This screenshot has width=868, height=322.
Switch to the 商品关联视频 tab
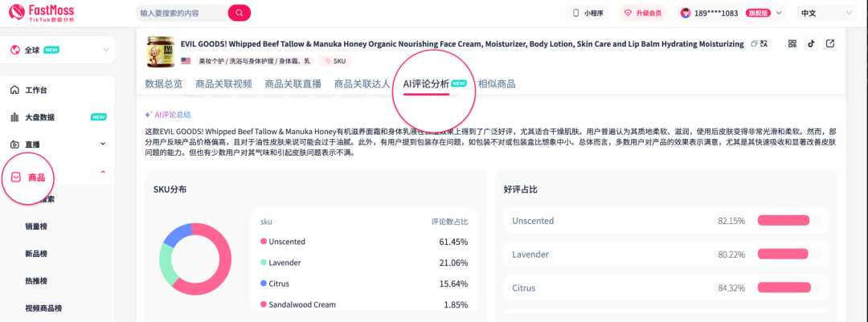tap(223, 84)
